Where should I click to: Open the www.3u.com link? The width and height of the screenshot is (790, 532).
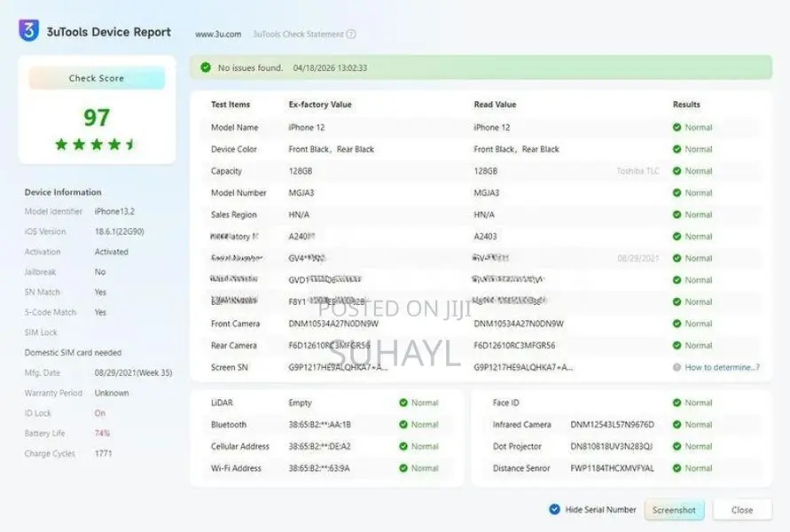click(218, 35)
